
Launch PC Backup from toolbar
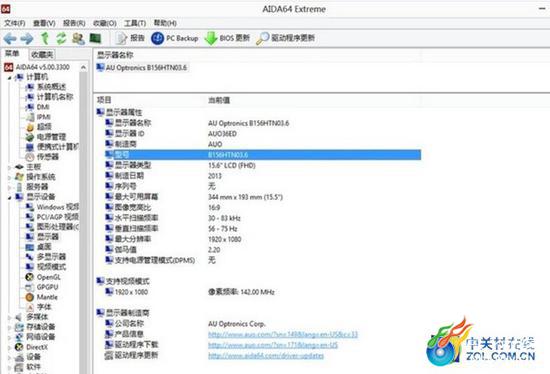[x=175, y=38]
